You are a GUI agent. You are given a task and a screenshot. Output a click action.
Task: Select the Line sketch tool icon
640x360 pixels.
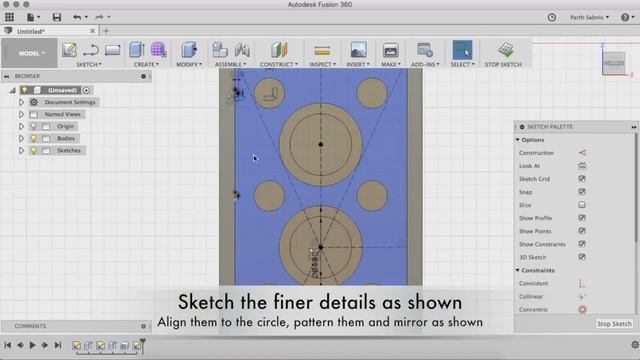point(91,50)
